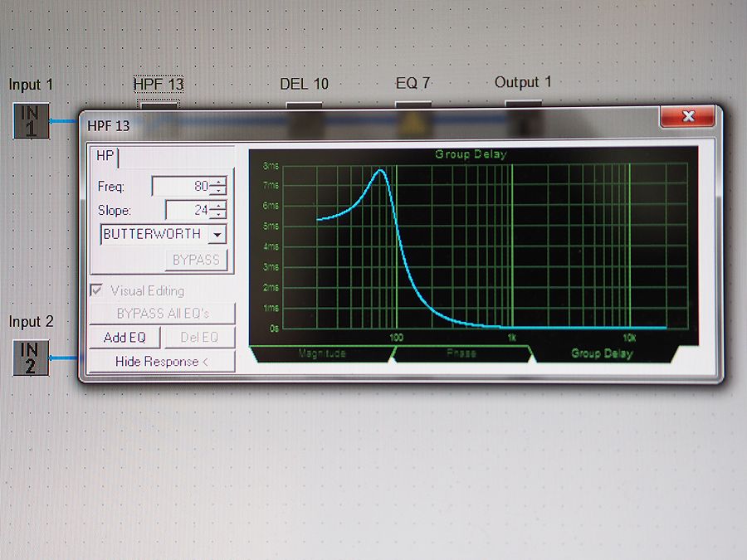Select the Group Delay graph tab
Viewport: 747px width, 560px height.
pyautogui.click(x=602, y=354)
